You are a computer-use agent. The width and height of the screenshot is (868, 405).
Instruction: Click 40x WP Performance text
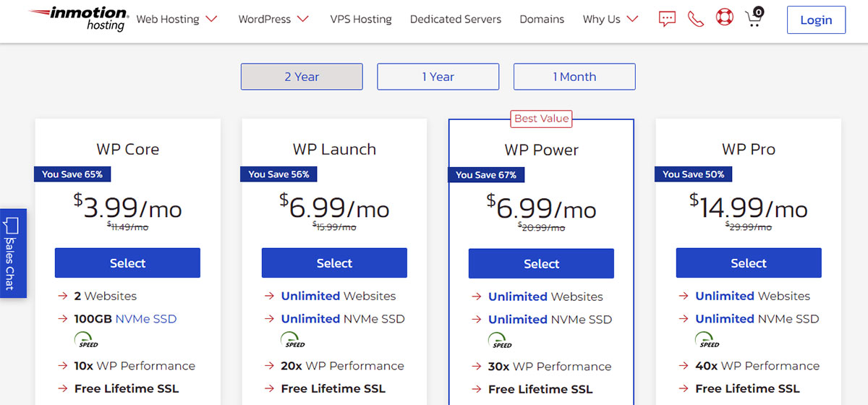pos(757,366)
